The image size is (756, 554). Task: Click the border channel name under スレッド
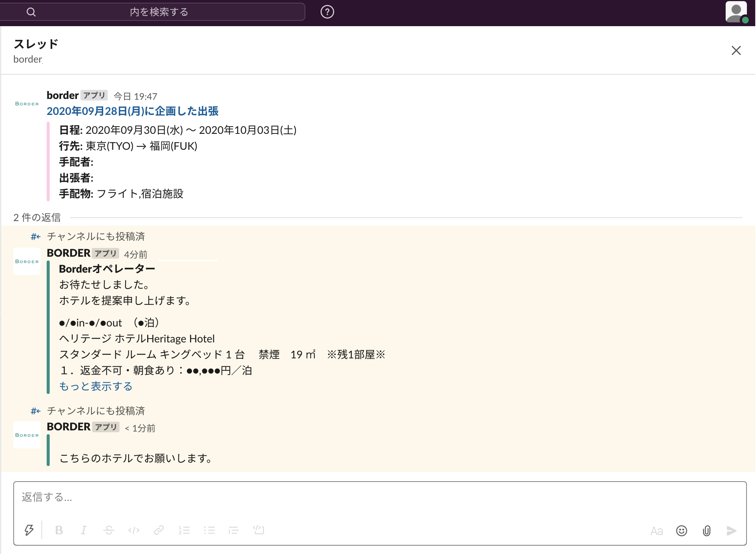28,60
